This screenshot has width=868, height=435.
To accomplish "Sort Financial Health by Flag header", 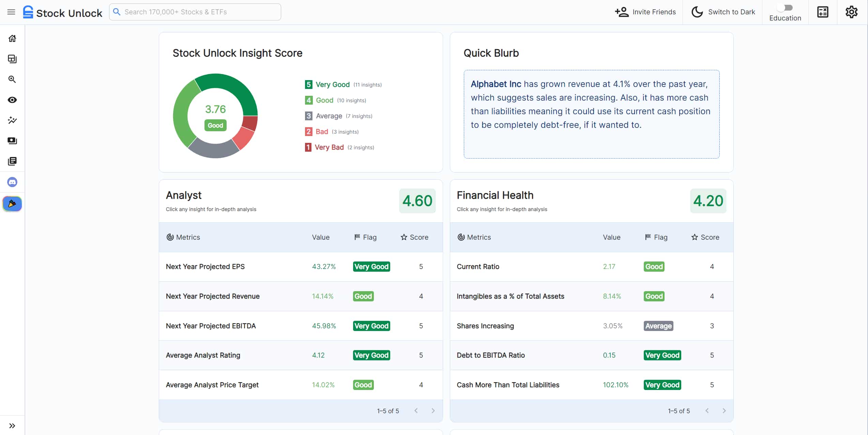I will tap(656, 237).
